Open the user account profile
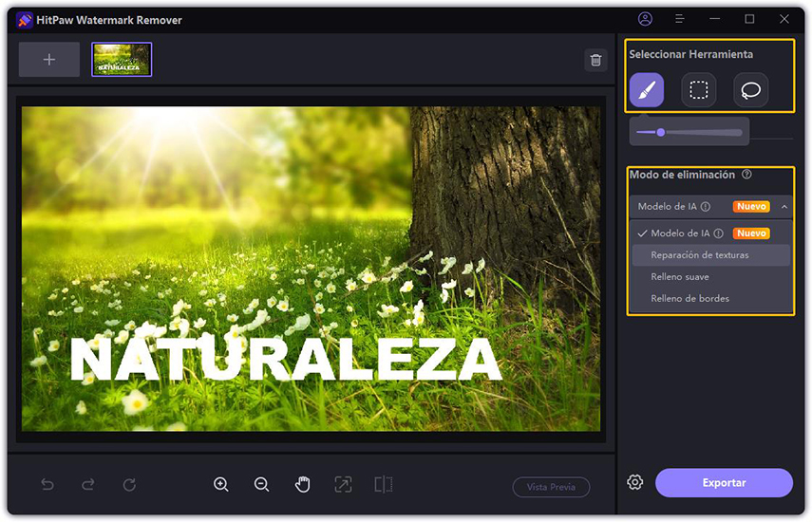Image resolution: width=812 pixels, height=522 pixels. coord(646,19)
